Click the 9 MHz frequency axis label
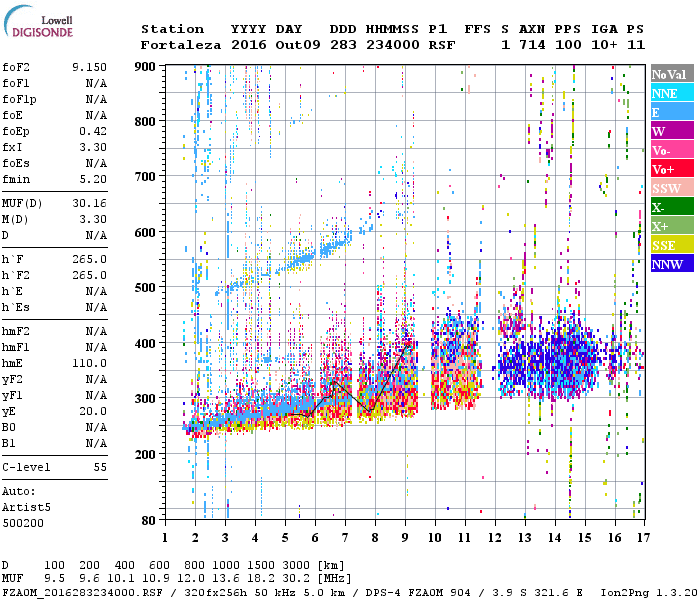 pos(405,538)
